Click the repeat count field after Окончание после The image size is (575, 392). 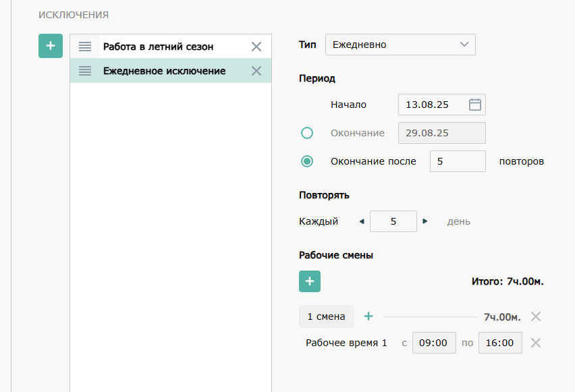pos(457,161)
